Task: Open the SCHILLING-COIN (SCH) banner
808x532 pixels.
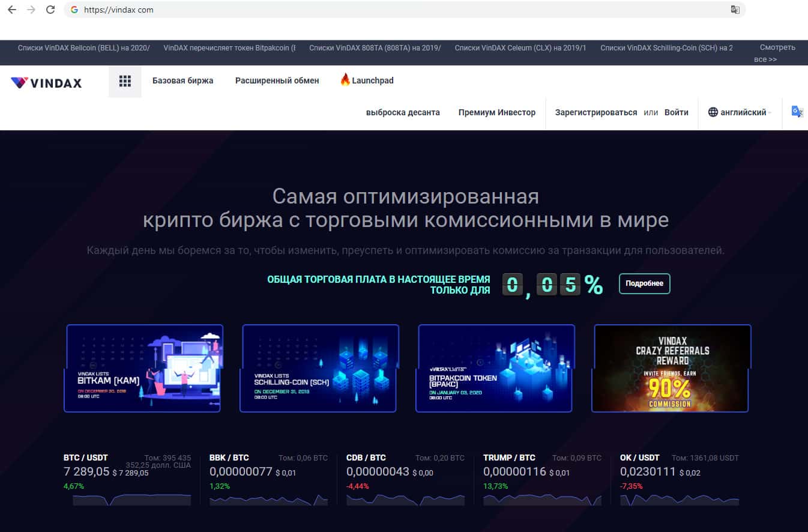Action: coord(319,368)
